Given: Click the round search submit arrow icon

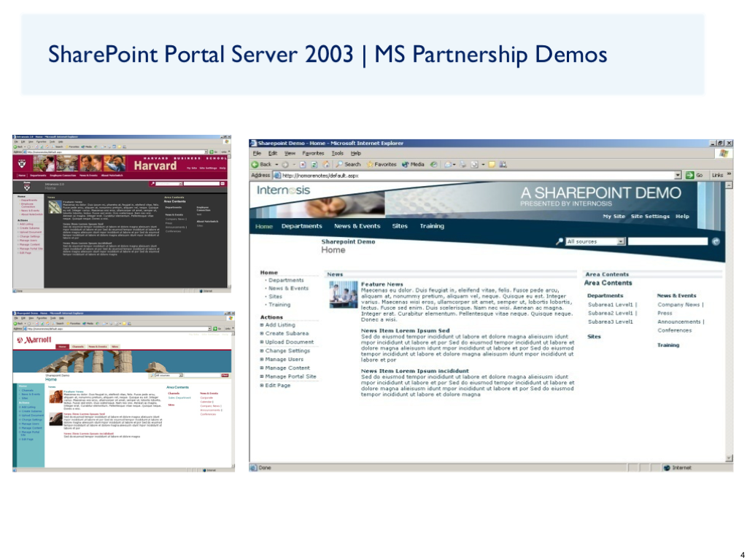Looking at the screenshot, I should (x=716, y=241).
